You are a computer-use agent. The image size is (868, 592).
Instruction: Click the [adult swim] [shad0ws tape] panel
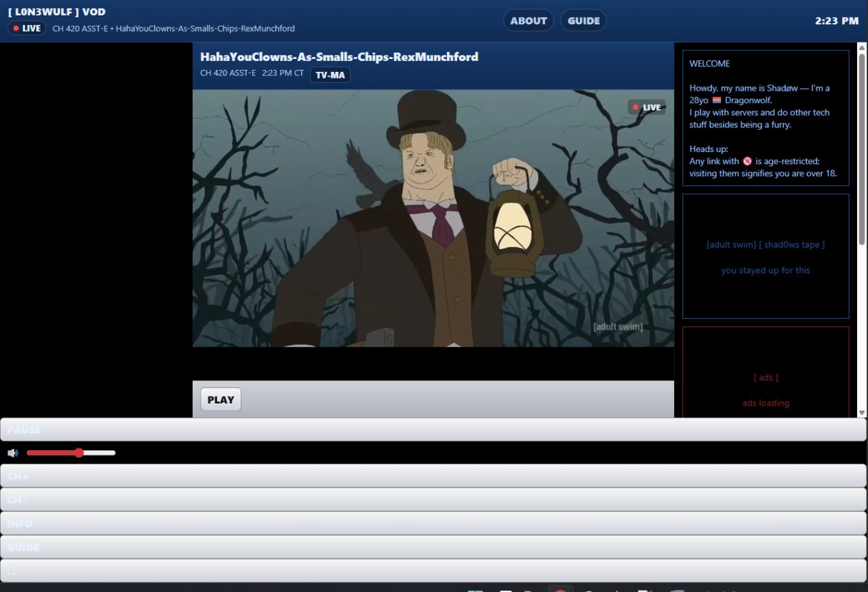(x=766, y=256)
